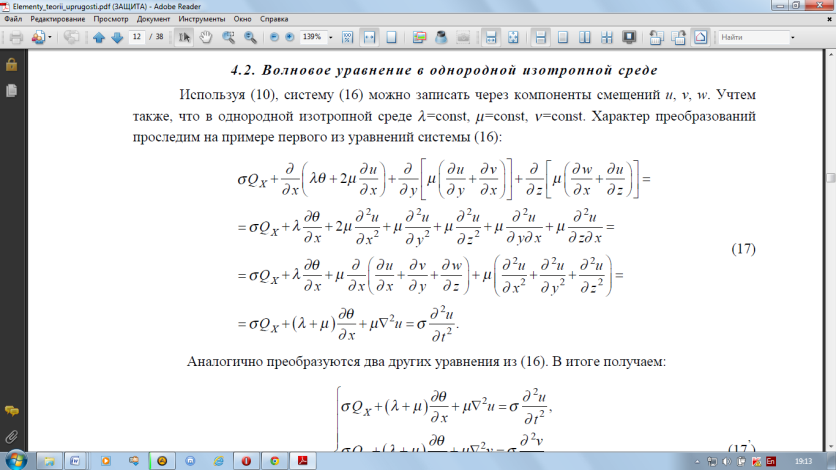Screen dimensions: 836x470
Task: Activate the Select text cursor tool
Action: click(x=184, y=37)
